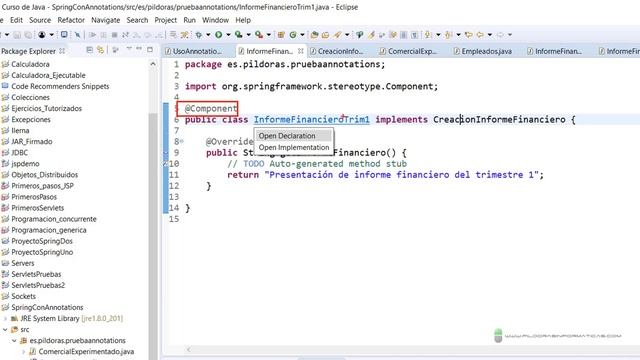640x360 pixels.
Task: Open the New Java Class dropdown arrow
Action: coord(302,35)
